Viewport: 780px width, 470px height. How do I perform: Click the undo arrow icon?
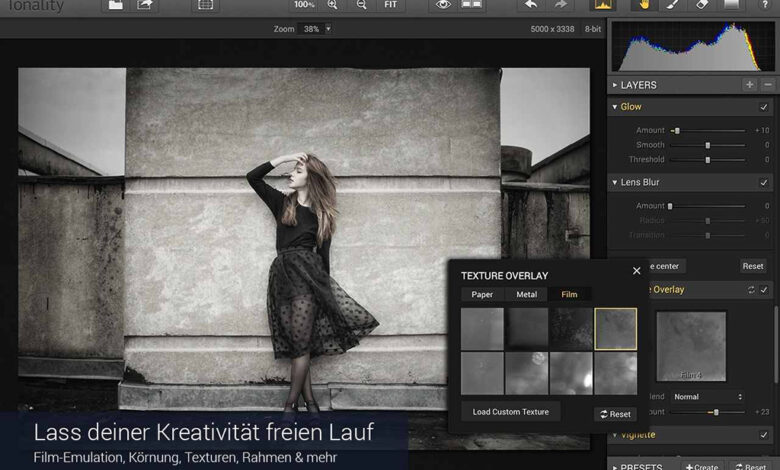pyautogui.click(x=530, y=5)
